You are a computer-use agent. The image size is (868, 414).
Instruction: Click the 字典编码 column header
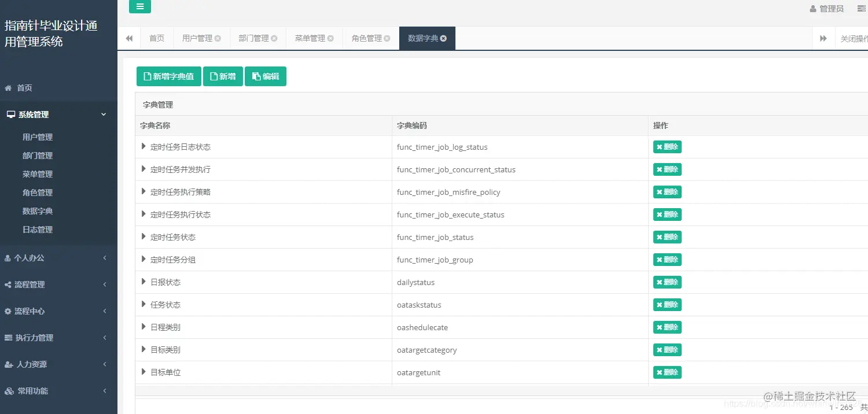(520, 125)
